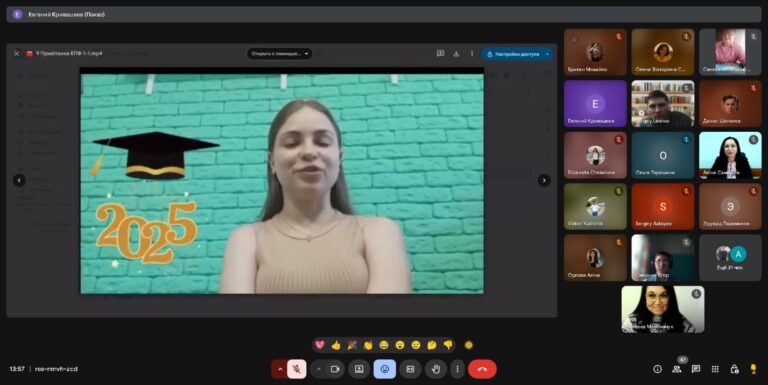Open the 'Ещё 31 чел.' more participants tile

click(x=730, y=258)
